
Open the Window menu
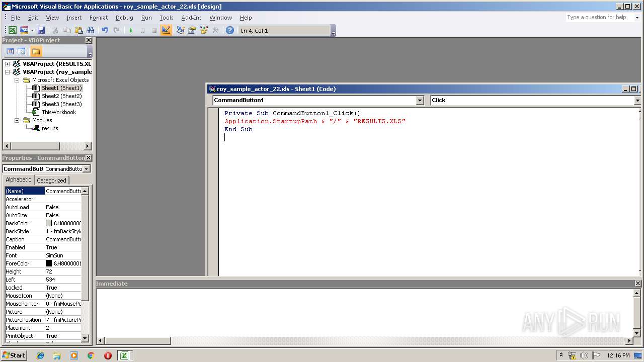[x=221, y=18]
